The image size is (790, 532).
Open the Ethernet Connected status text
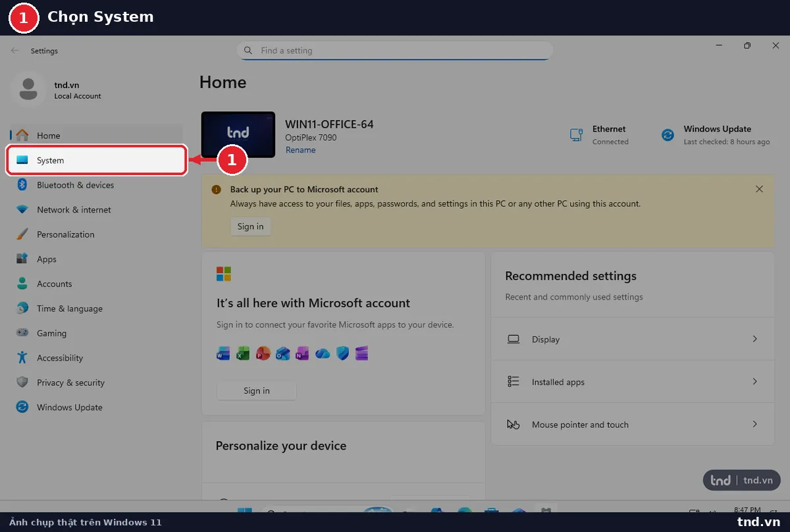coord(610,142)
